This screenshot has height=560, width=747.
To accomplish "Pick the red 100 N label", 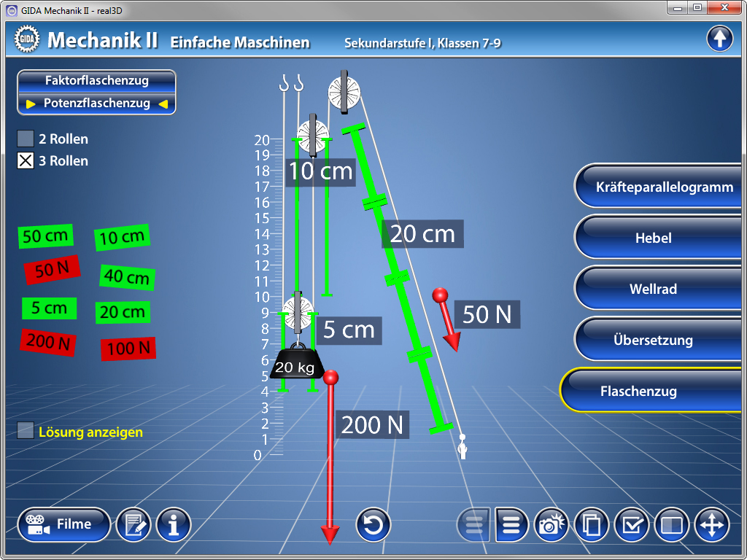I will pos(128,349).
